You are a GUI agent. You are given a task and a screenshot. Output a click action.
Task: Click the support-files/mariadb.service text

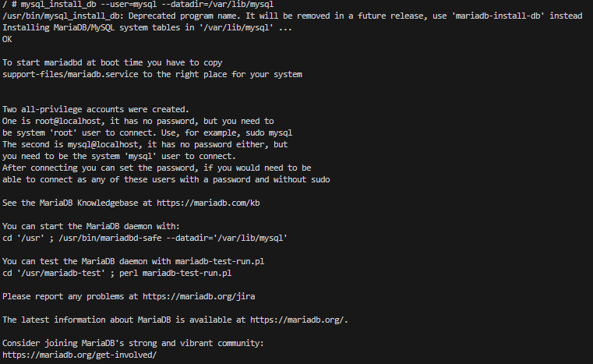(70, 75)
